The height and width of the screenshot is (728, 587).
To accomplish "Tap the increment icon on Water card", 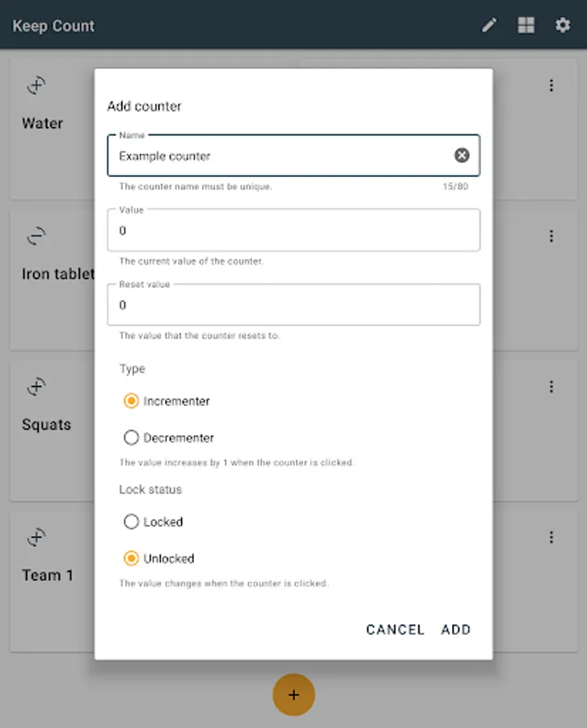I will click(x=36, y=86).
